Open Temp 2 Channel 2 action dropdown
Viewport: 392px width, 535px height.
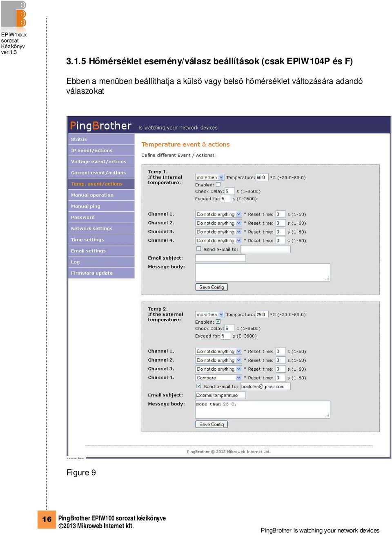218,360
